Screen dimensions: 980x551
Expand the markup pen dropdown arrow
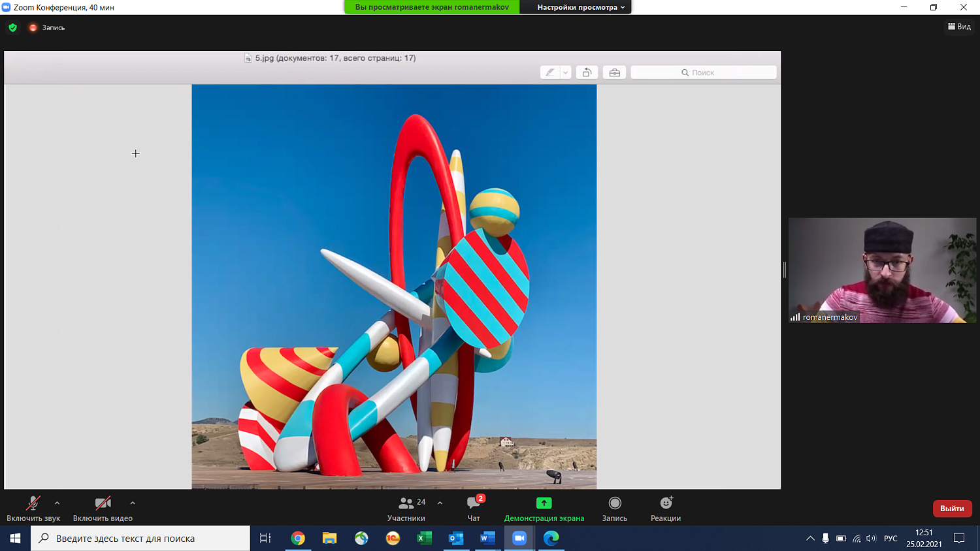point(566,72)
